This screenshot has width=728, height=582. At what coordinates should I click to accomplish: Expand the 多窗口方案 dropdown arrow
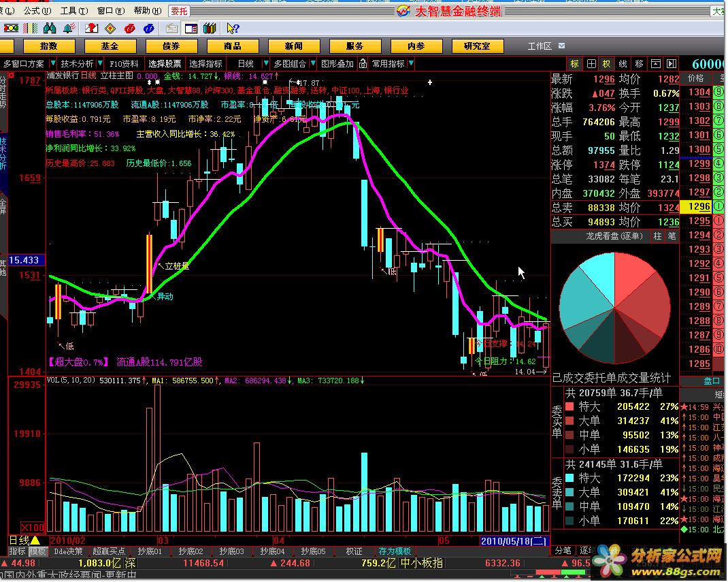52,63
